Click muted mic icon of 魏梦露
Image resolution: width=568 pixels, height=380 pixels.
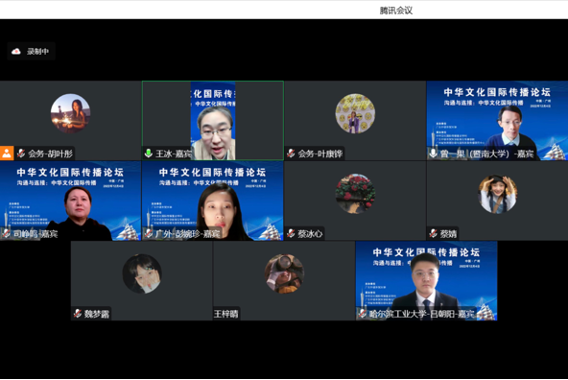78,314
